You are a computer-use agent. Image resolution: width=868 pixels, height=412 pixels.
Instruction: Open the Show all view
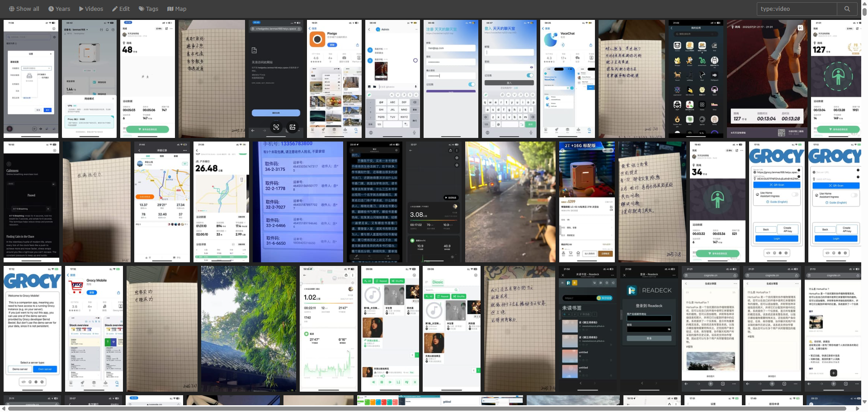[x=24, y=9]
